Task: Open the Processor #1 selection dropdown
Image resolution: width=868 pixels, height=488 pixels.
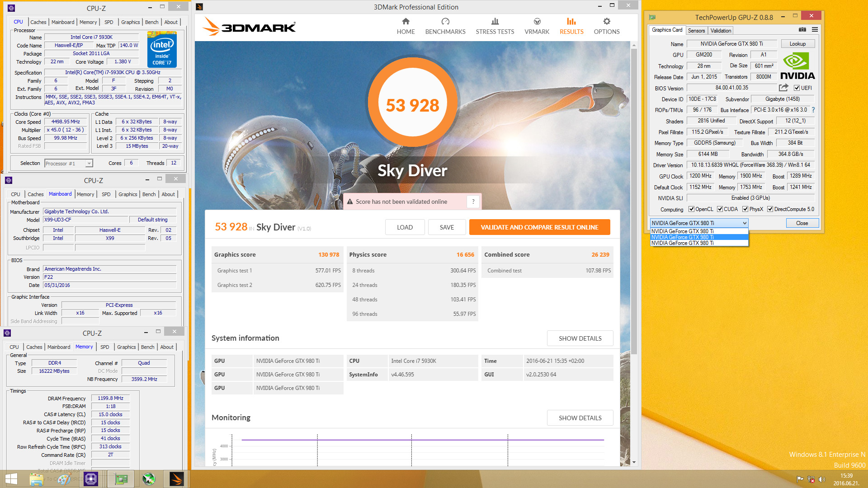Action: 69,164
